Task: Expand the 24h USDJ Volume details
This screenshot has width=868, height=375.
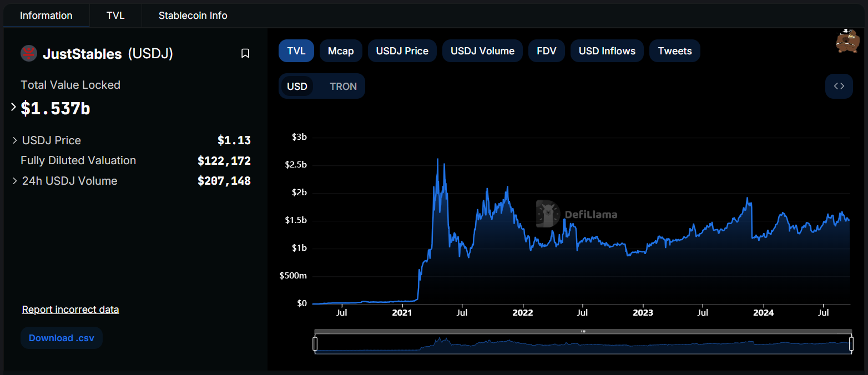Action: point(14,181)
